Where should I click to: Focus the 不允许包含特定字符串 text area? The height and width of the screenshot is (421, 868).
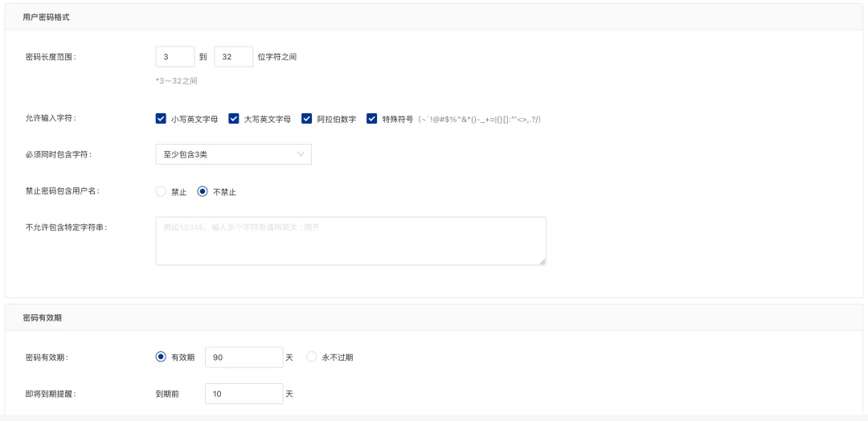click(x=350, y=240)
